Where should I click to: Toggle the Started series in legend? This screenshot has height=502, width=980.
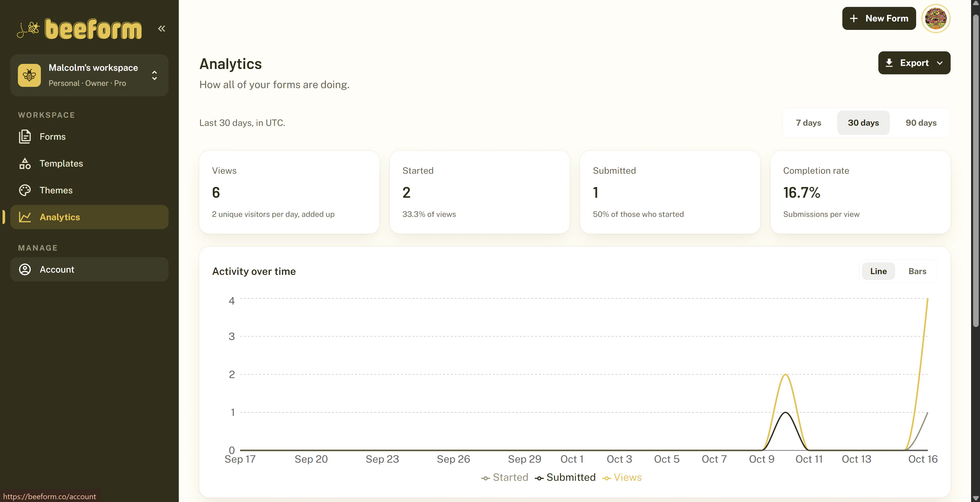[504, 477]
